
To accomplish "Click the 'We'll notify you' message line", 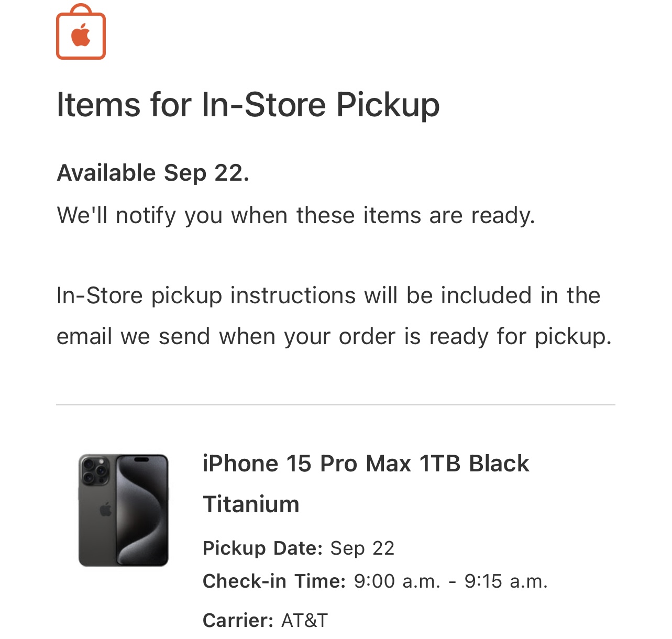I will 296,215.
